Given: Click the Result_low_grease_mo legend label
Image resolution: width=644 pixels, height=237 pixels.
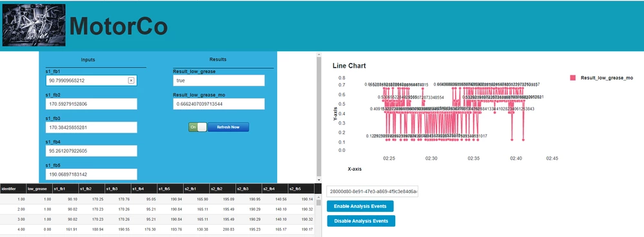Looking at the screenshot, I should (607, 77).
